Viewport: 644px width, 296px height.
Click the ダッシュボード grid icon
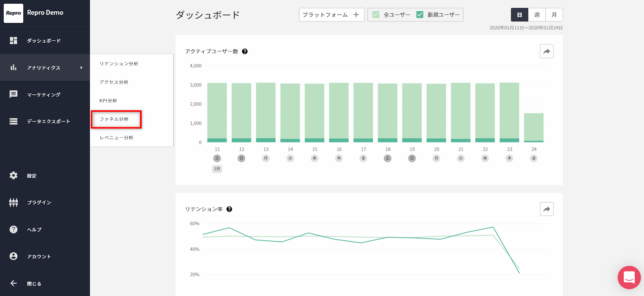[13, 41]
